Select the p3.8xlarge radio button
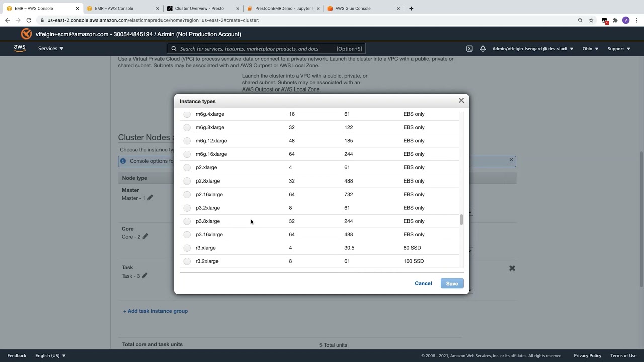Image resolution: width=644 pixels, height=362 pixels. coord(187,221)
